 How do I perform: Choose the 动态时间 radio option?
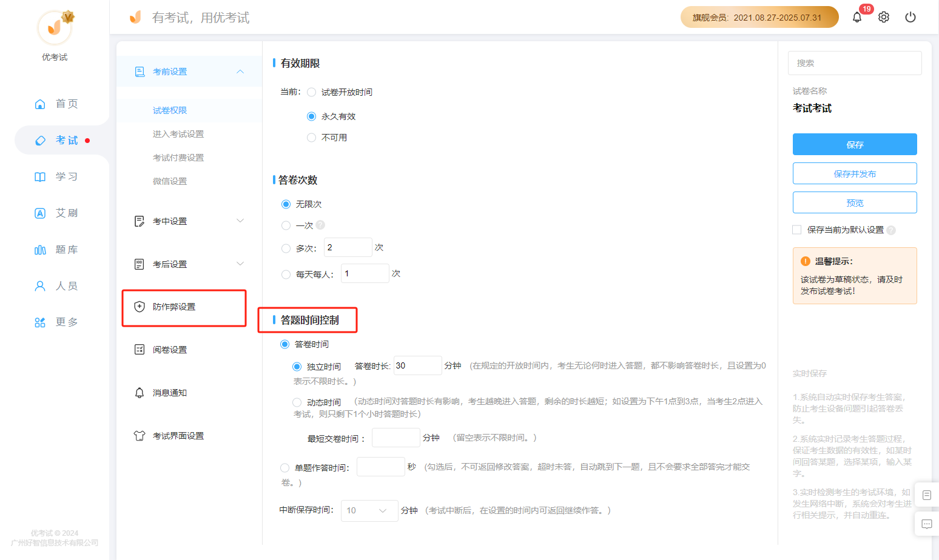(x=297, y=402)
